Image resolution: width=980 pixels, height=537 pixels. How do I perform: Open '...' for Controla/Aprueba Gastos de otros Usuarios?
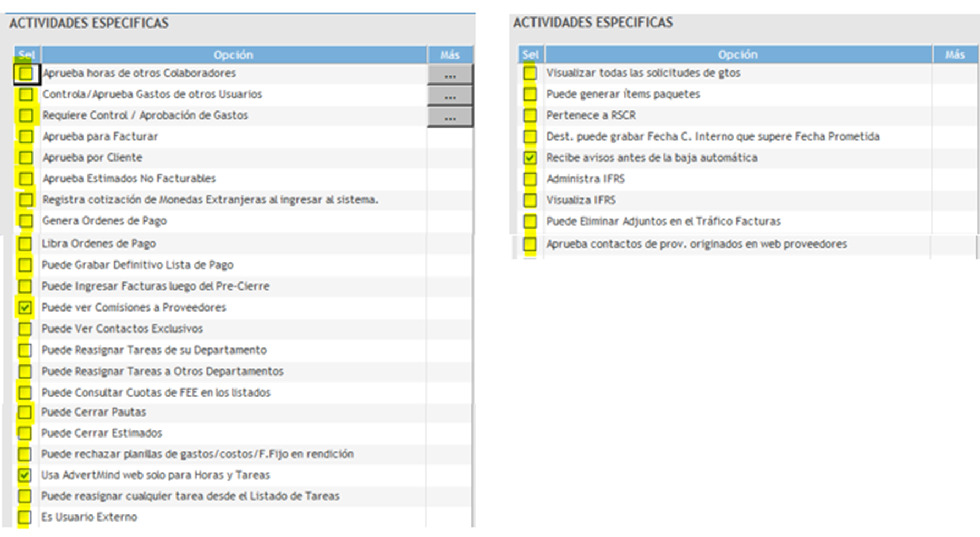point(450,96)
